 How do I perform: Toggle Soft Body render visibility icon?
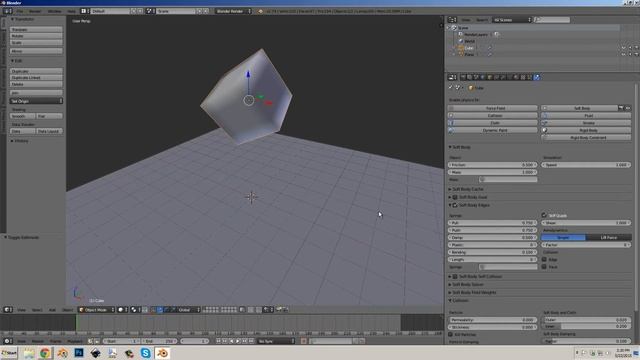click(621, 108)
